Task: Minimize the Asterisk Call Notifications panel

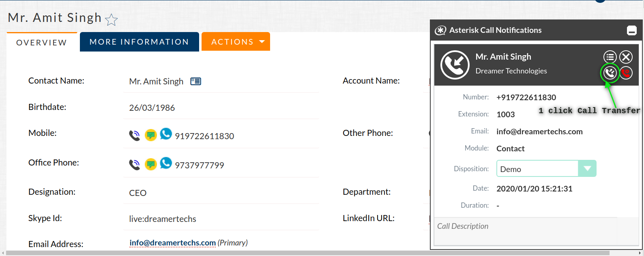Action: click(x=631, y=30)
